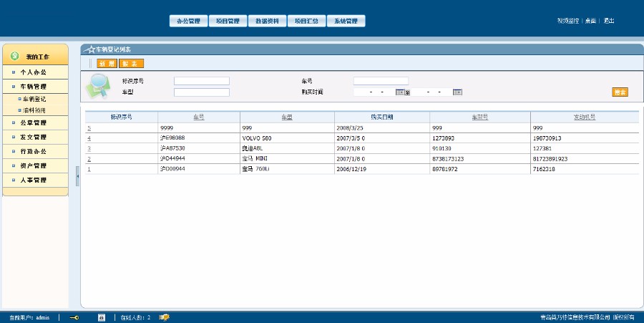Click engine number cell 81723891923

pyautogui.click(x=550, y=159)
